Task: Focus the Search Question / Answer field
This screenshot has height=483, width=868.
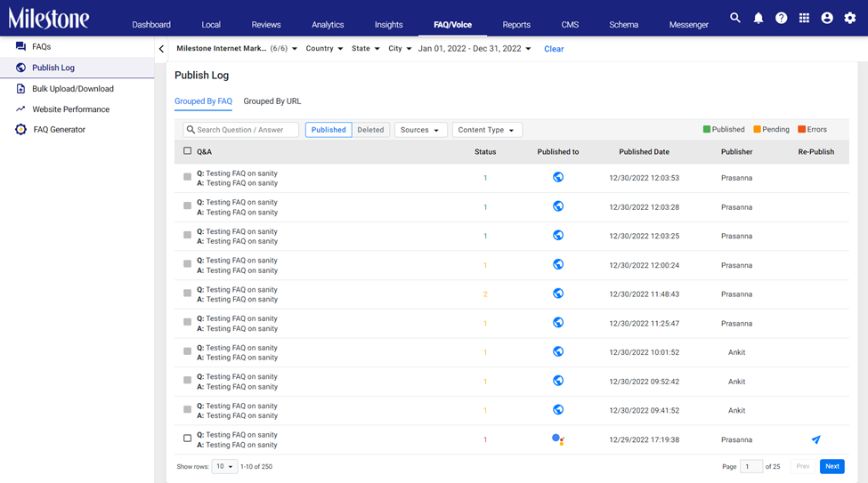Action: click(240, 130)
